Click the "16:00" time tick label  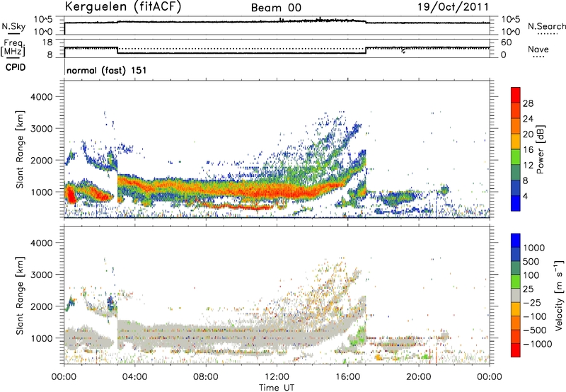347,377
